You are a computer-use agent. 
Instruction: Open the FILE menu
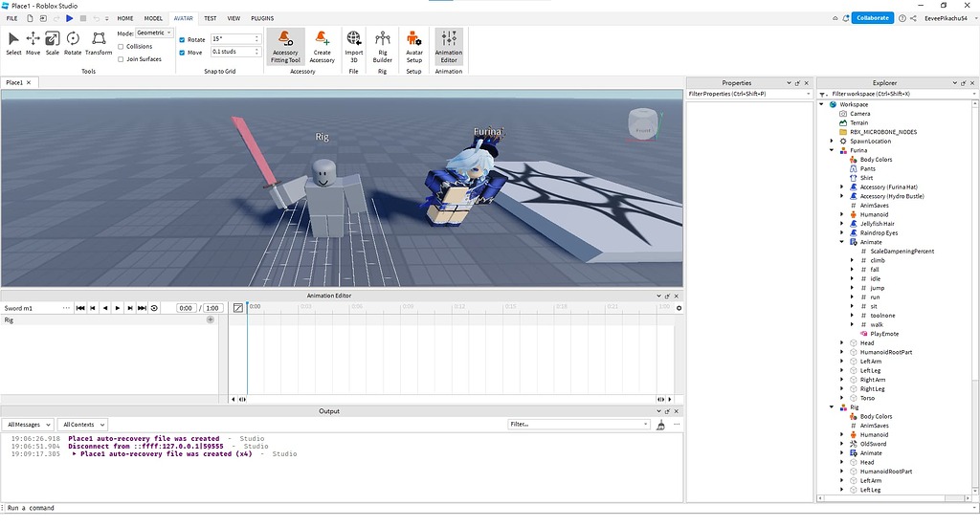coord(11,18)
